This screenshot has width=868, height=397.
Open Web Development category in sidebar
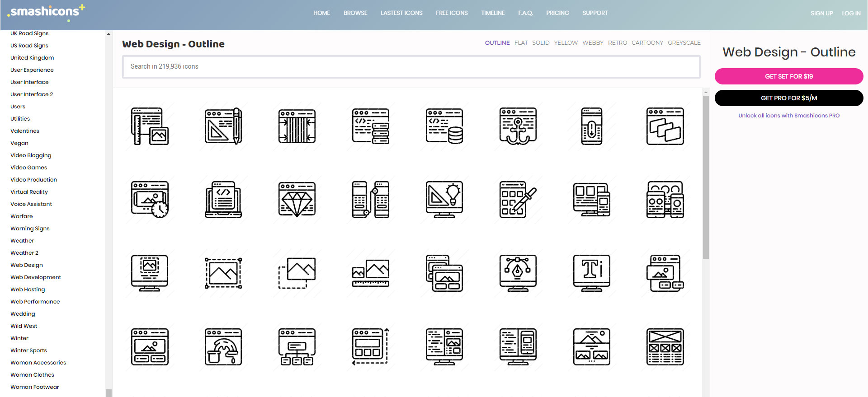tap(36, 277)
